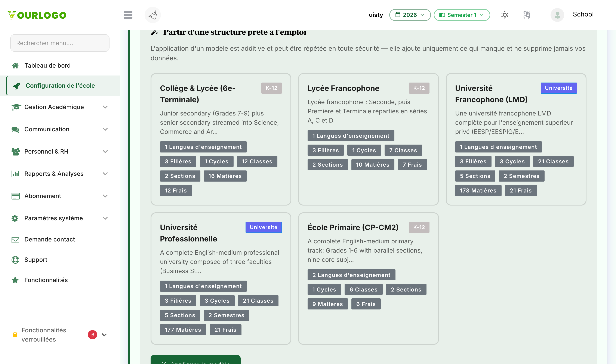616x364 pixels.
Task: Click the envelope icon for Demande contact
Action: tap(15, 240)
